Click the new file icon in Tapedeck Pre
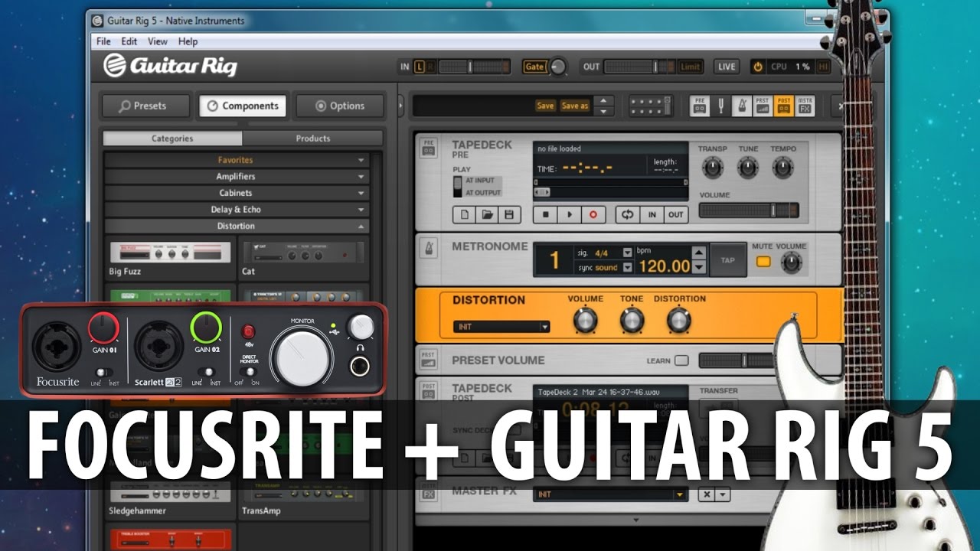 point(465,215)
